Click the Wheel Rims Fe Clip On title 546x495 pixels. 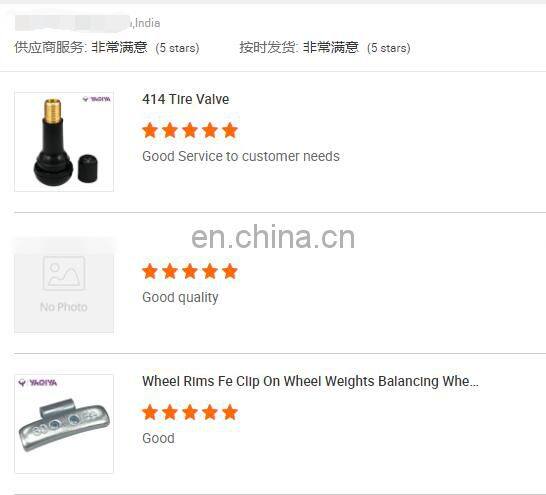click(x=310, y=381)
